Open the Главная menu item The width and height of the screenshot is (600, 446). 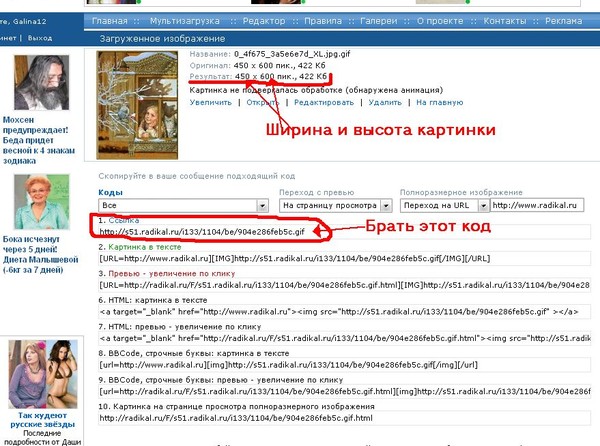point(110,21)
